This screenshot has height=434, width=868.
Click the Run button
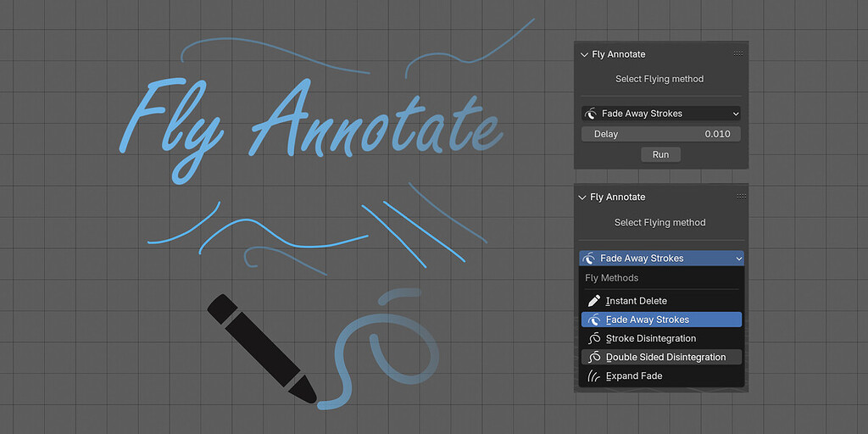click(x=660, y=154)
